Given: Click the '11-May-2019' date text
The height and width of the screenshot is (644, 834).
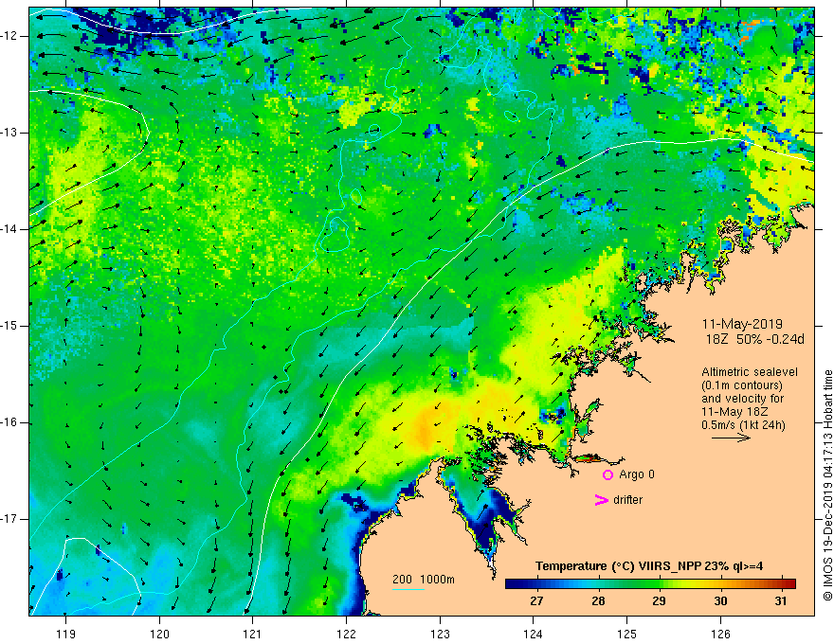Looking at the screenshot, I should [742, 324].
